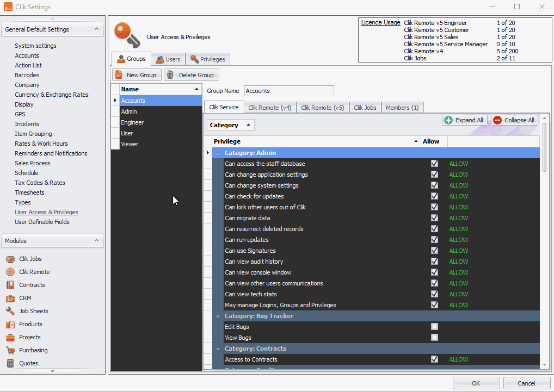
Task: Click the red minus Collapse All icon
Action: coord(497,120)
